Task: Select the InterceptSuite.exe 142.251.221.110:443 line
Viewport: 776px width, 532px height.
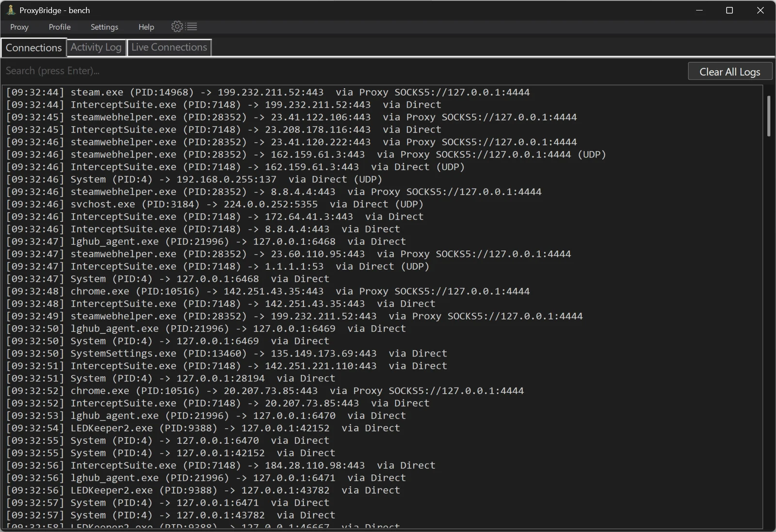Action: pyautogui.click(x=226, y=366)
